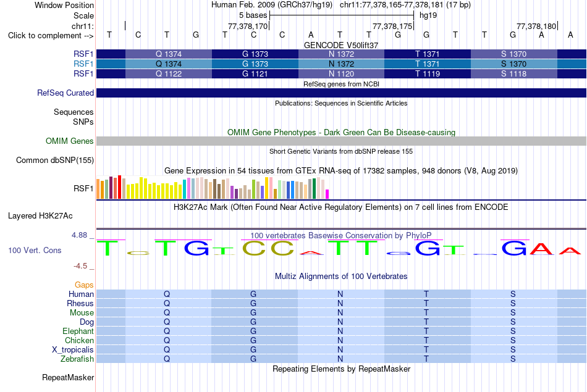Click codon S 1118 in the third RSF1 track

[514, 73]
